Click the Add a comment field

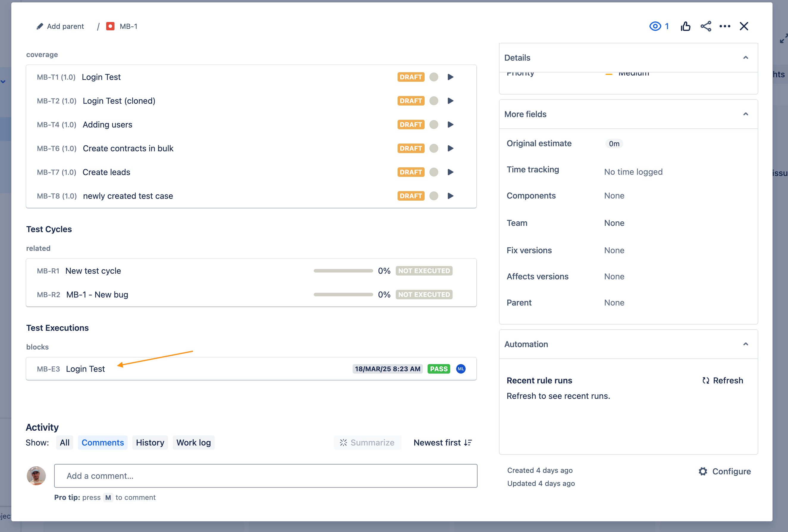[x=266, y=476]
